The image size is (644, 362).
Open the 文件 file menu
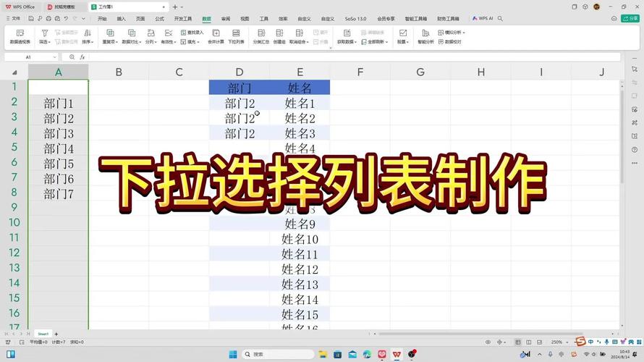(x=14, y=19)
